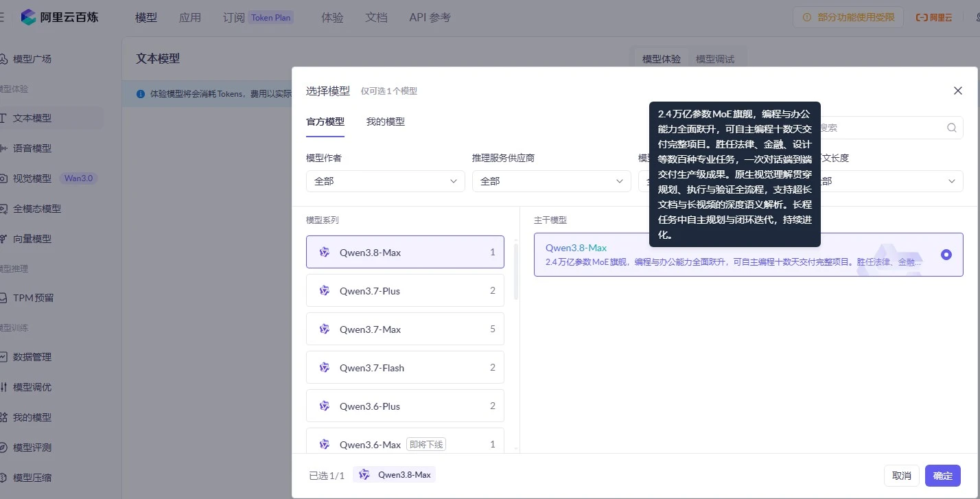The image size is (980, 499).
Task: Open the 模型作者 dropdown
Action: 385,181
